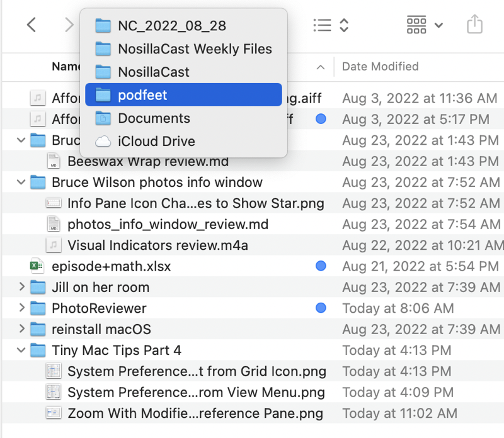Click the episode+math.xlsx Excel file icon
Screen dimensions: 504x438
coord(38,266)
